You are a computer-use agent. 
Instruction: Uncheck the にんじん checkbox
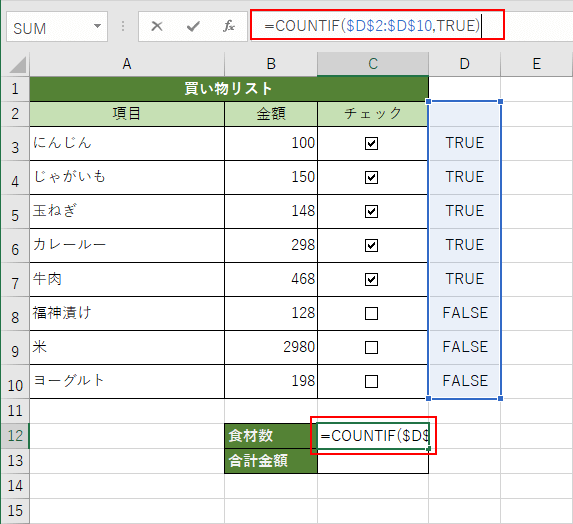coord(371,143)
